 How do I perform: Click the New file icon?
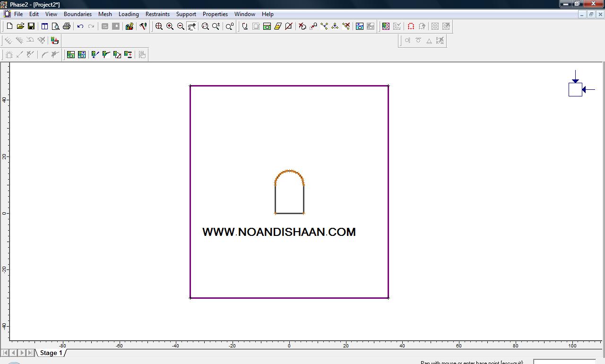pos(9,26)
